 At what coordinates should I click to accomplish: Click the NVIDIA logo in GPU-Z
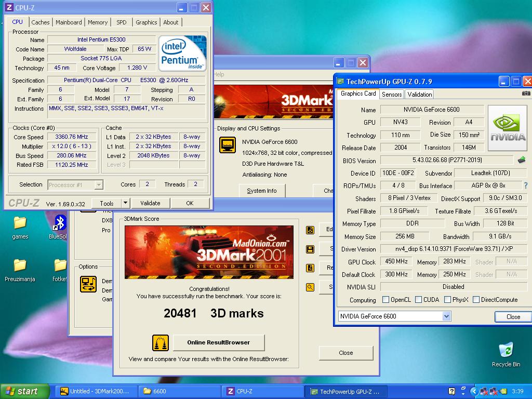[x=507, y=128]
